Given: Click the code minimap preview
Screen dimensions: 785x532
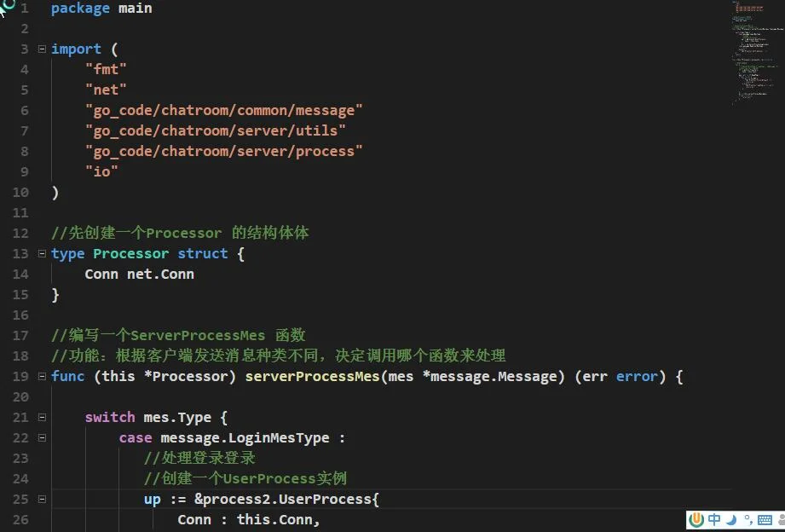Looking at the screenshot, I should [x=757, y=53].
